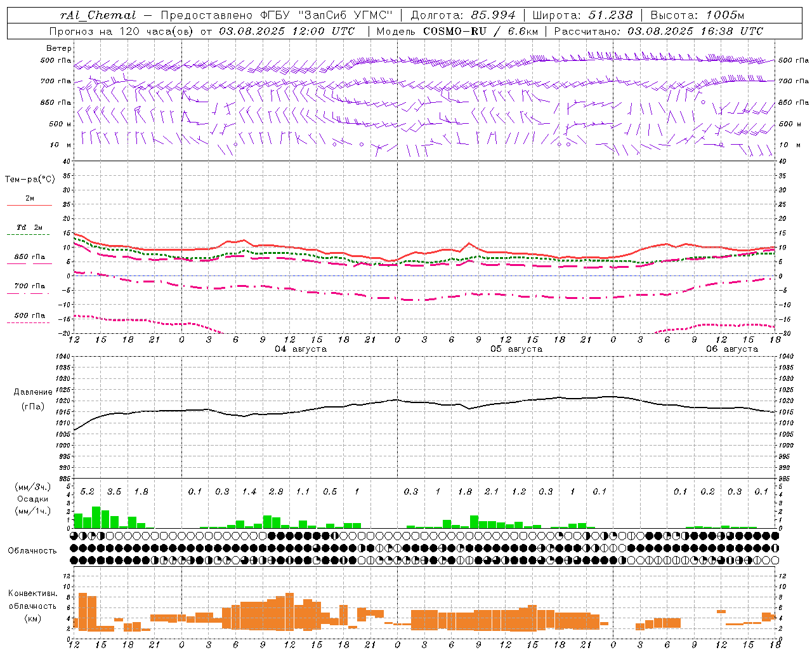The image size is (812, 650).
Task: Click the 700 гПа temperature legend entry
Action: coord(30,286)
